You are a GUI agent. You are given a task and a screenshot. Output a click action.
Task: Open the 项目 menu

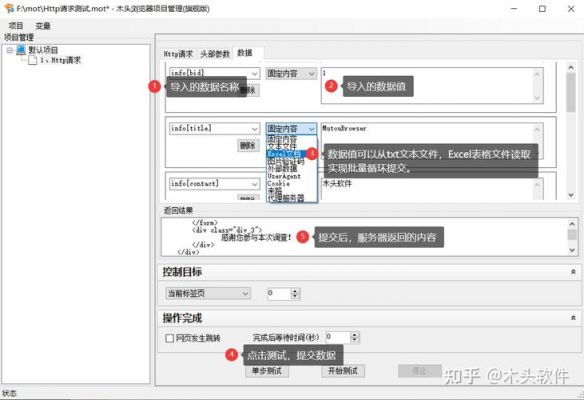point(16,26)
